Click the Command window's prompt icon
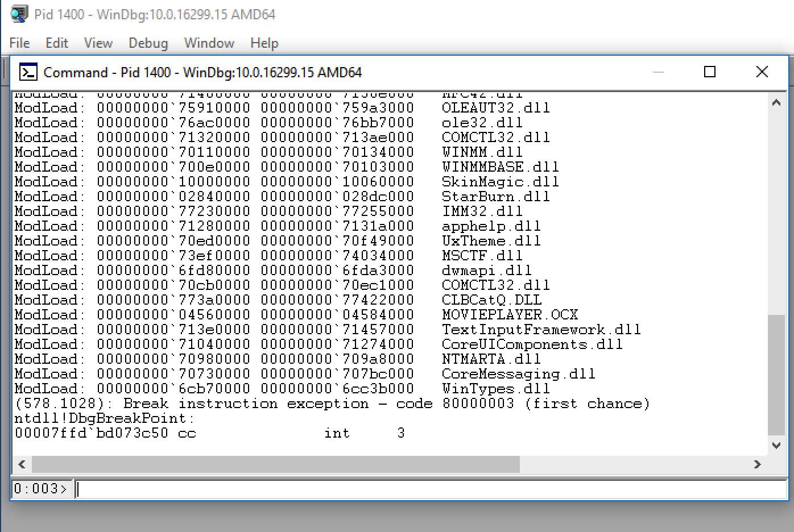Screen dimensions: 794x532 pos(28,72)
